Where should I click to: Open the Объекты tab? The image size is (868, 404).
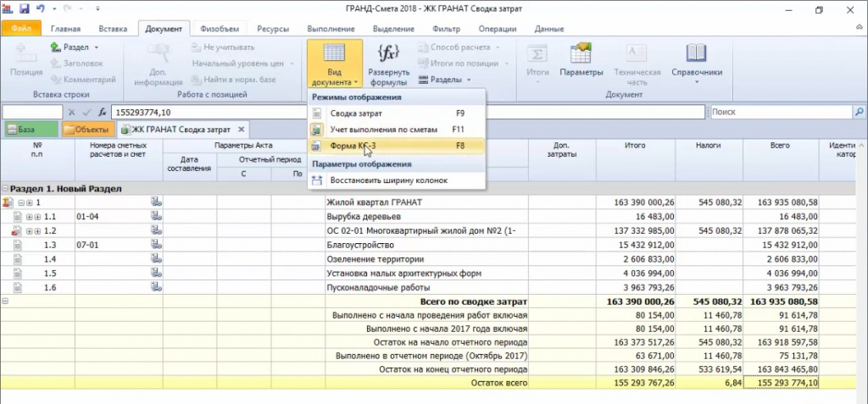point(87,130)
